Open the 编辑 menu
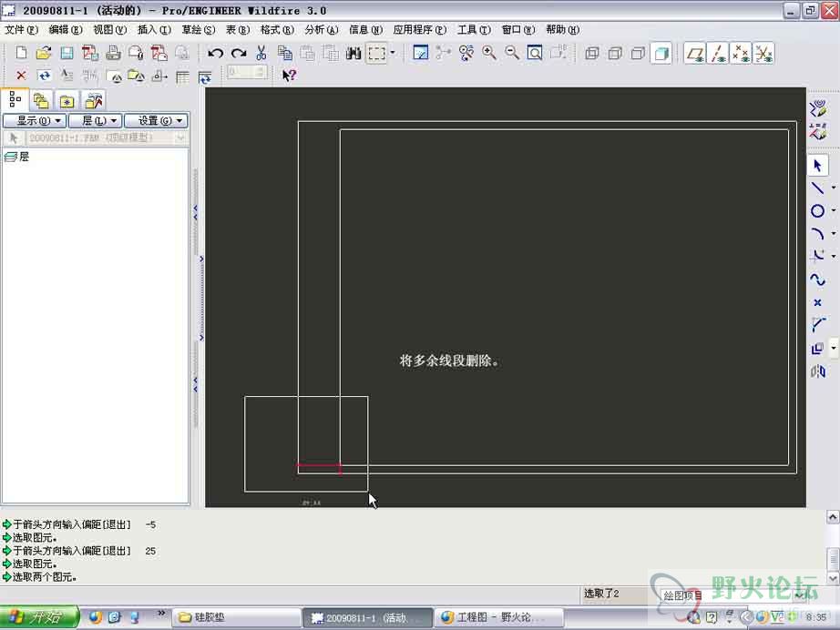The width and height of the screenshot is (840, 630). click(x=66, y=29)
